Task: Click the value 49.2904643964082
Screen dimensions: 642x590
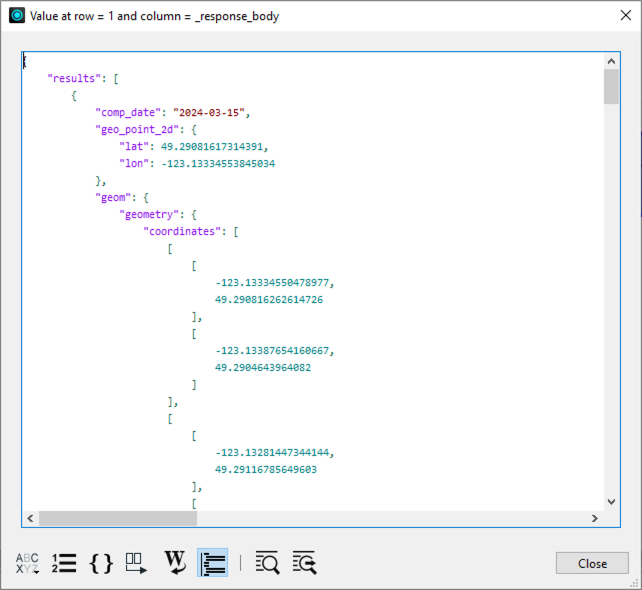Action: [263, 368]
